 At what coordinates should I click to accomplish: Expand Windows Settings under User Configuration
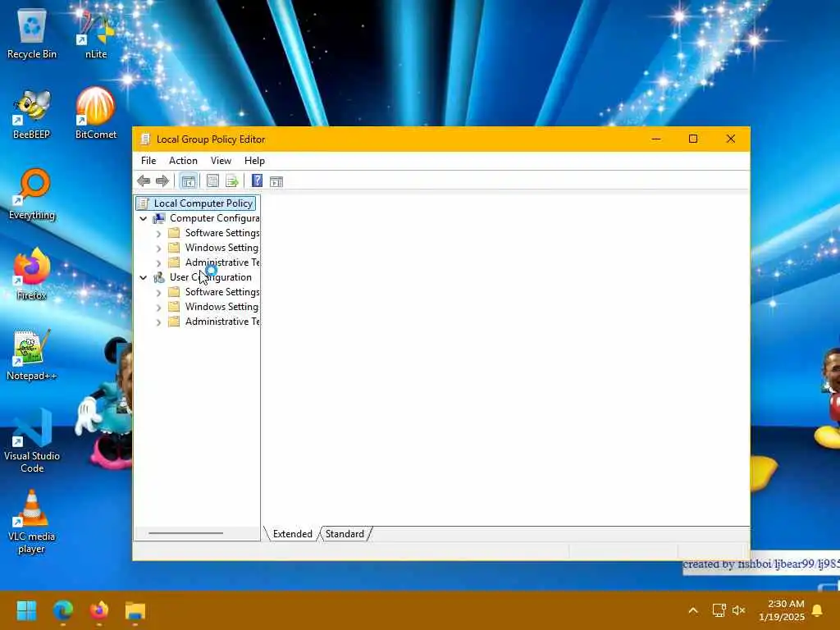click(158, 307)
